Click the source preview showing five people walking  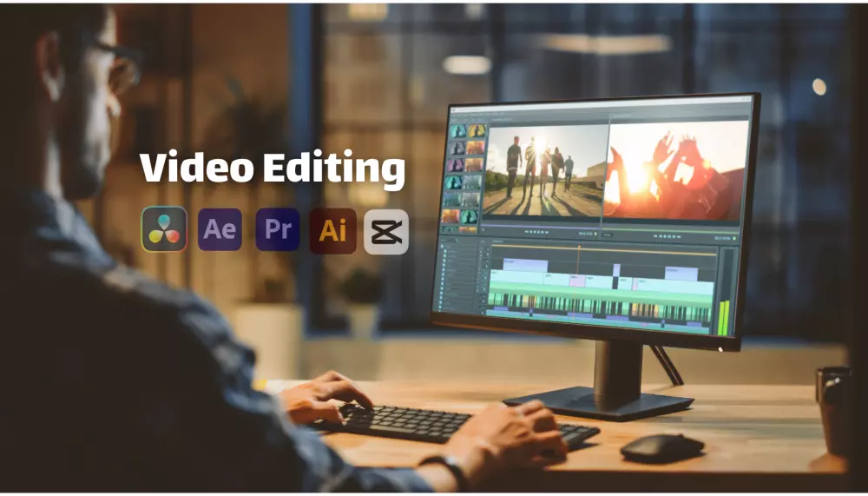click(545, 170)
